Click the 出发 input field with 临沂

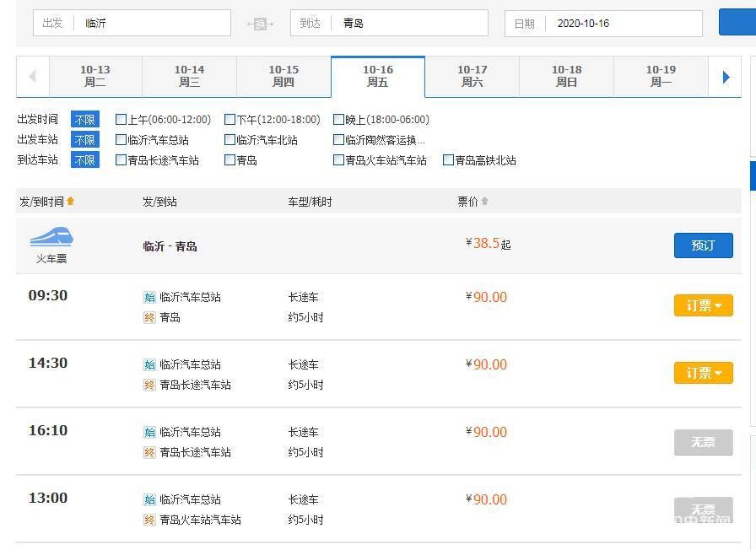click(x=152, y=24)
